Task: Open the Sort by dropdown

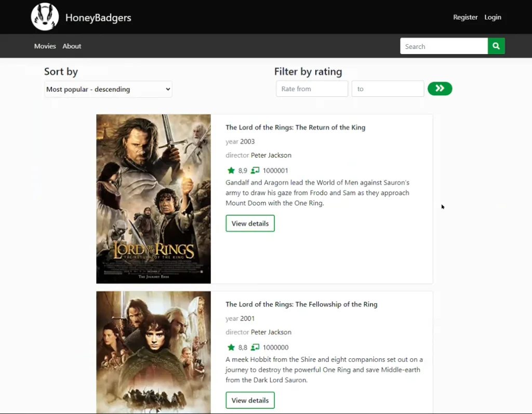Action: point(108,89)
